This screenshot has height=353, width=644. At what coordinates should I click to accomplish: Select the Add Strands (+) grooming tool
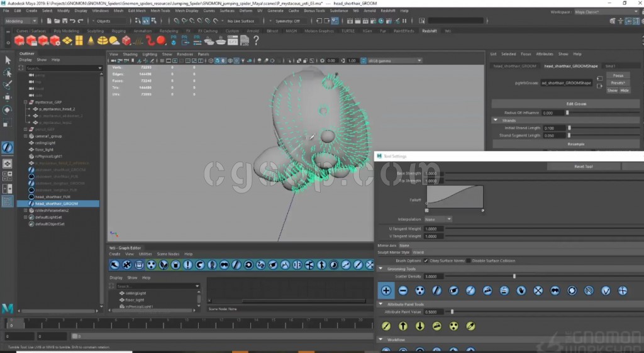(x=386, y=291)
